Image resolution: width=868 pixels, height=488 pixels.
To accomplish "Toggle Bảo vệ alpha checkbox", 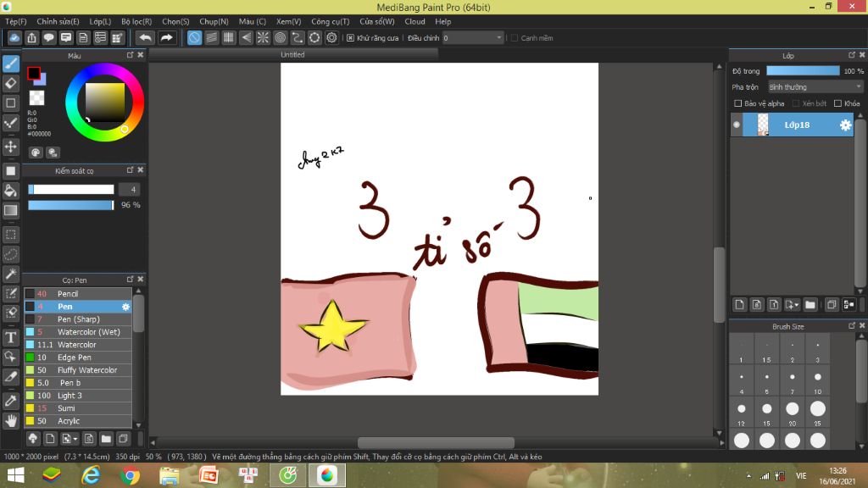I will [x=738, y=103].
